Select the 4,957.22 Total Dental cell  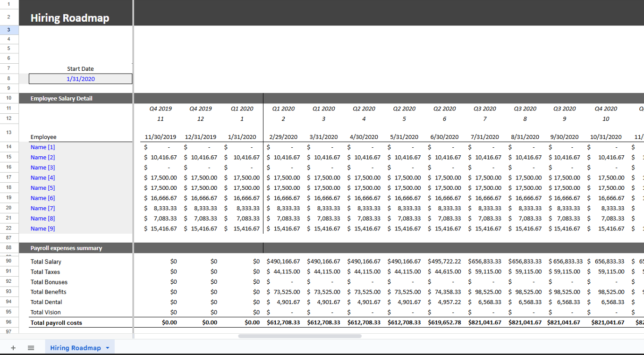[444, 302]
